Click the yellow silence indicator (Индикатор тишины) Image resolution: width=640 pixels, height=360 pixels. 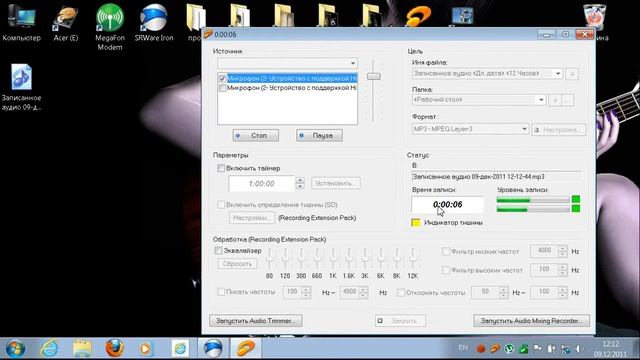416,223
